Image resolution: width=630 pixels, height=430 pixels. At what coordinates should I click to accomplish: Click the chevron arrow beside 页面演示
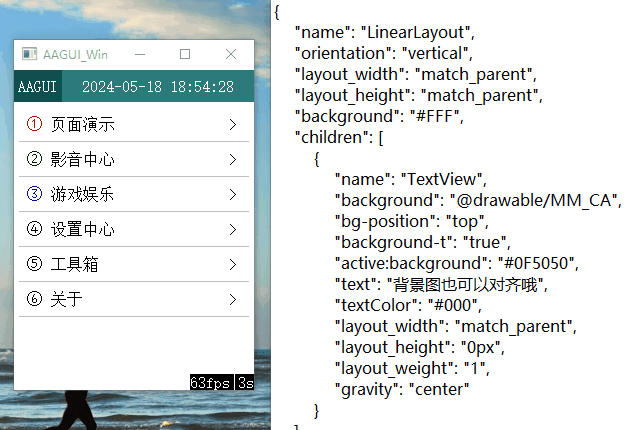tap(233, 125)
